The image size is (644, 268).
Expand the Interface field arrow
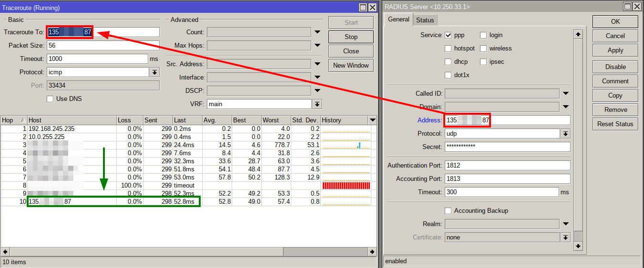(318, 78)
